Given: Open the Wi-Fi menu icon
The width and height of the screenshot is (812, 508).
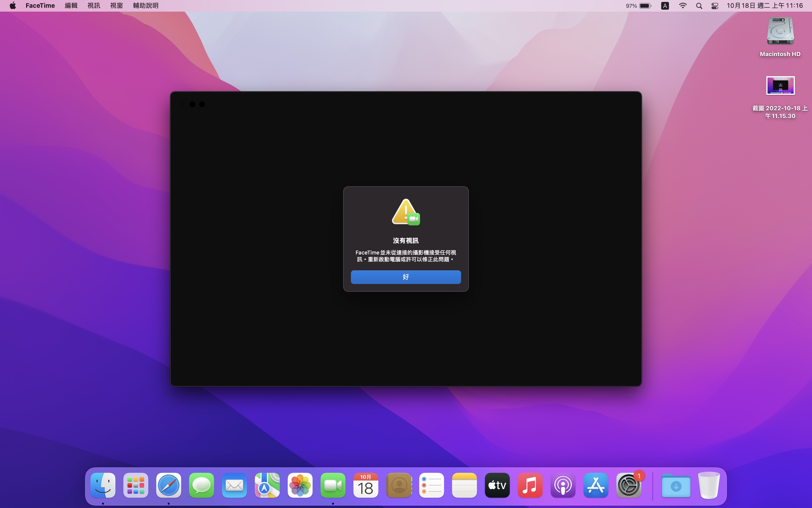Looking at the screenshot, I should 682,6.
